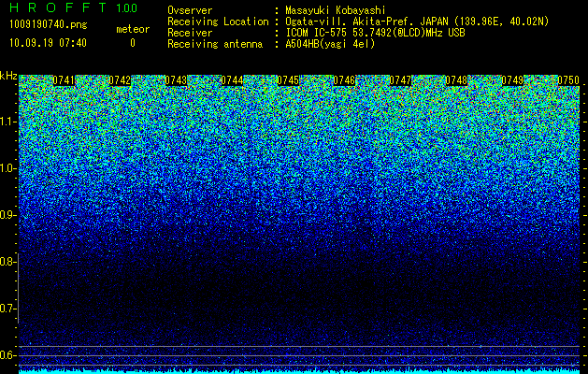The image size is (588, 374).
Task: Select the 0748 time marker
Action: pyautogui.click(x=456, y=80)
